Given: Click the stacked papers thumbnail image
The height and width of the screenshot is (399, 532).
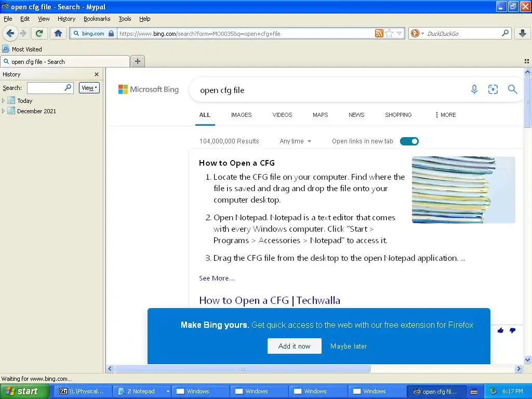Looking at the screenshot, I should (463, 190).
